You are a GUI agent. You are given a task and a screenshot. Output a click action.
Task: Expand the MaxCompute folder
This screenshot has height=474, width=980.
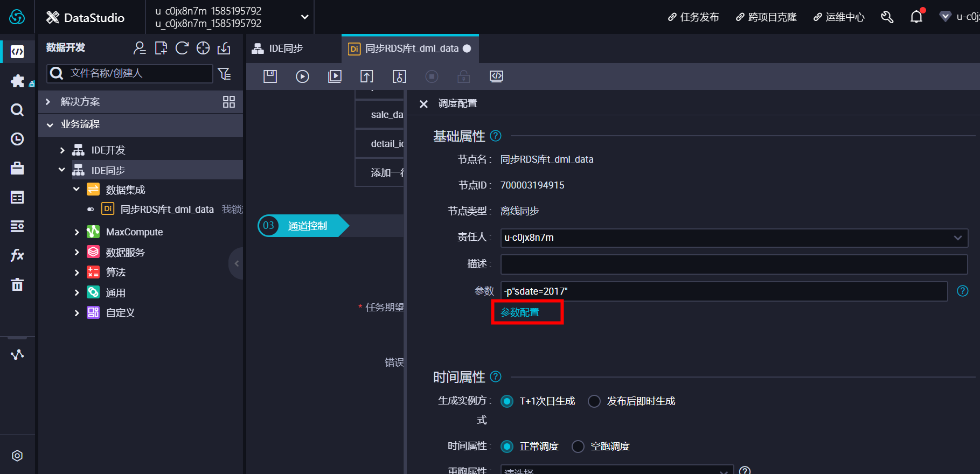77,232
